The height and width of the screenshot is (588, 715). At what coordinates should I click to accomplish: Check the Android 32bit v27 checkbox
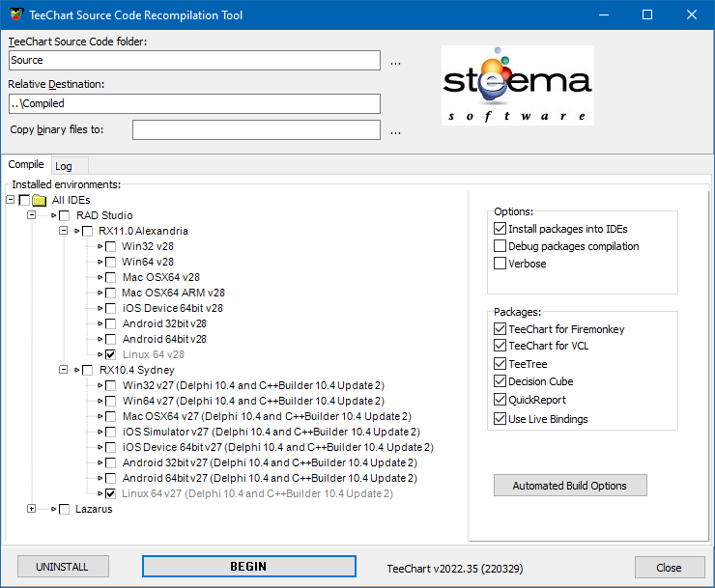point(110,463)
